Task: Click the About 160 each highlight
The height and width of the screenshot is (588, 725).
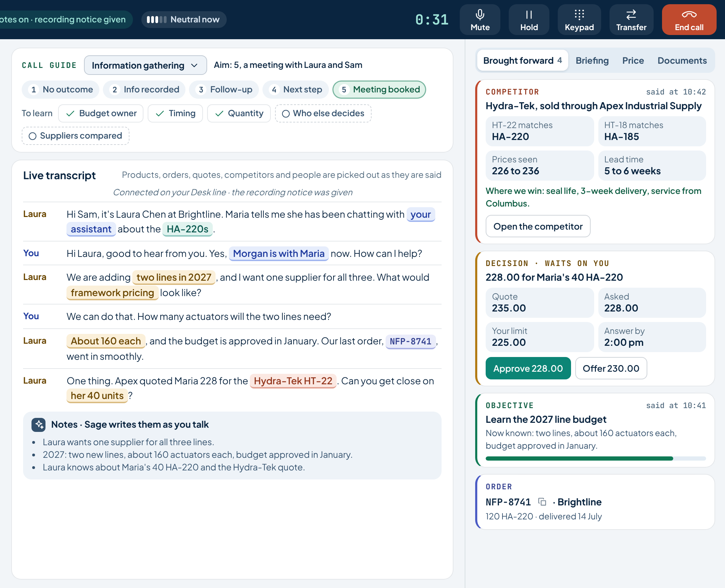Action: tap(106, 341)
